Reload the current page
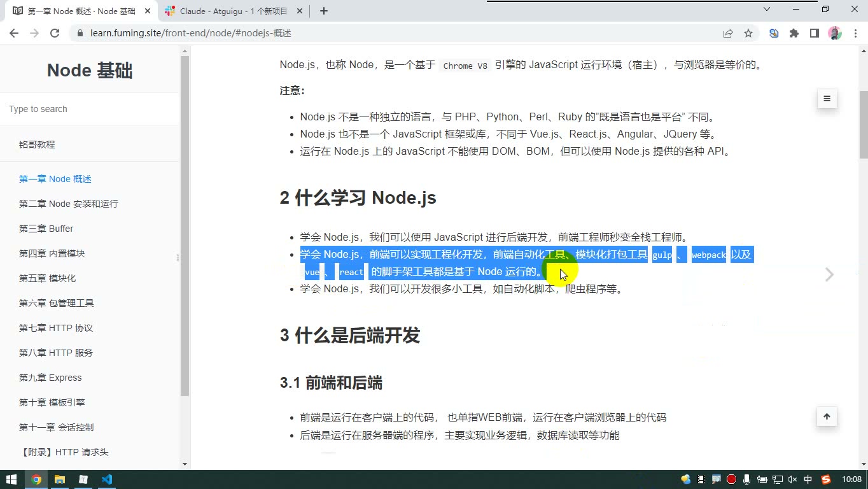Image resolution: width=868 pixels, height=489 pixels. 55,33
